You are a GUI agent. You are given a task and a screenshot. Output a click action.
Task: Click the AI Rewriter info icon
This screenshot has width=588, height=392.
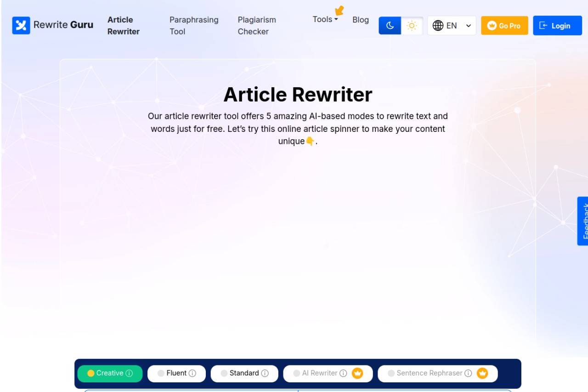point(343,374)
